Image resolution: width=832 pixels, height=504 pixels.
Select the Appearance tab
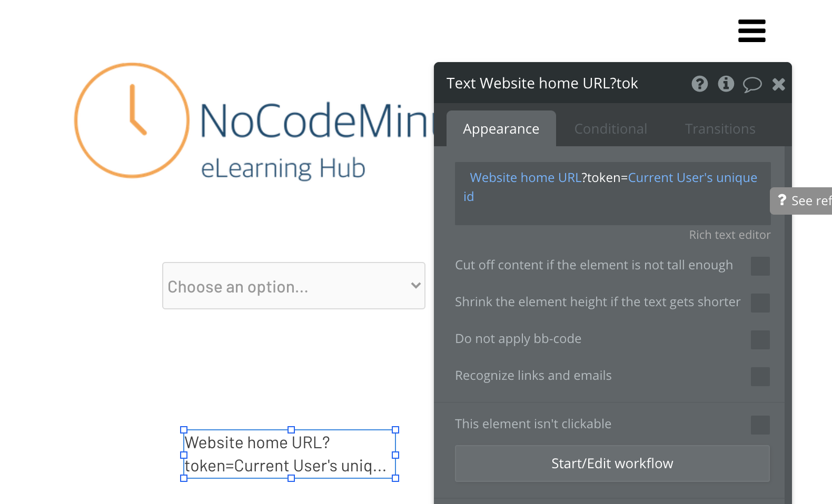[x=501, y=129]
